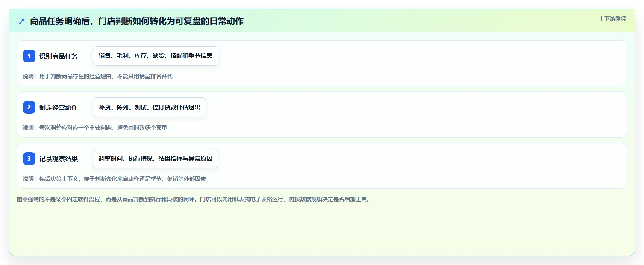The height and width of the screenshot is (265, 644).
Task: Click the 补货、陈列、测试 chip
Action: (150, 107)
